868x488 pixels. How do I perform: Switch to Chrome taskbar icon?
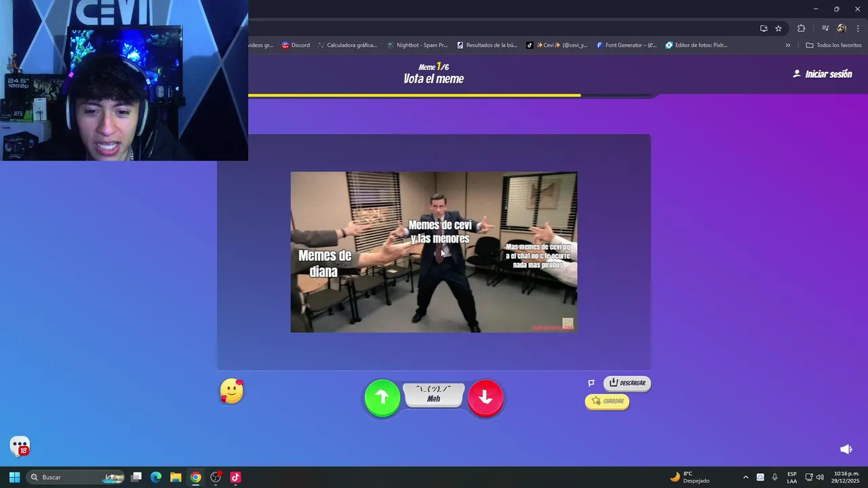[195, 477]
